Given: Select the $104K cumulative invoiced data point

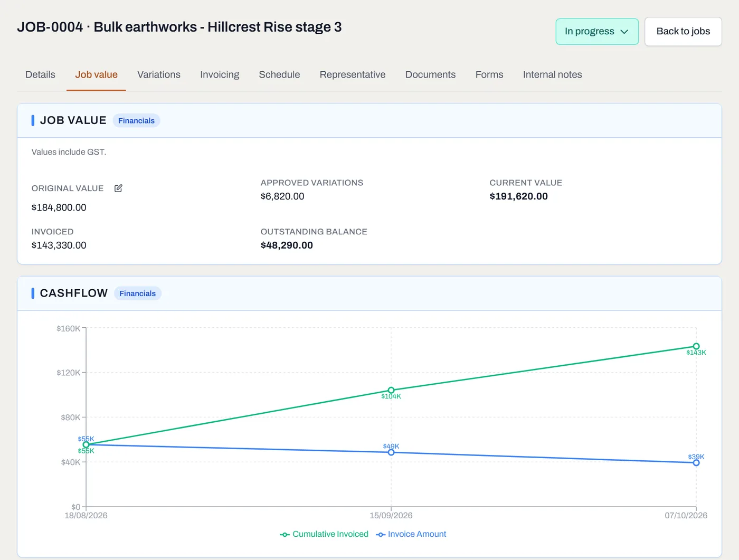Looking at the screenshot, I should [391, 391].
